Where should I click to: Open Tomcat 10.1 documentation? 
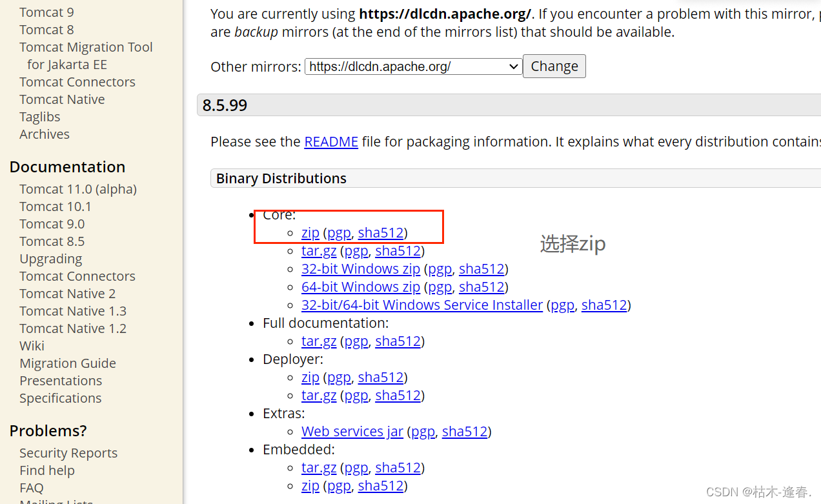[x=56, y=206]
